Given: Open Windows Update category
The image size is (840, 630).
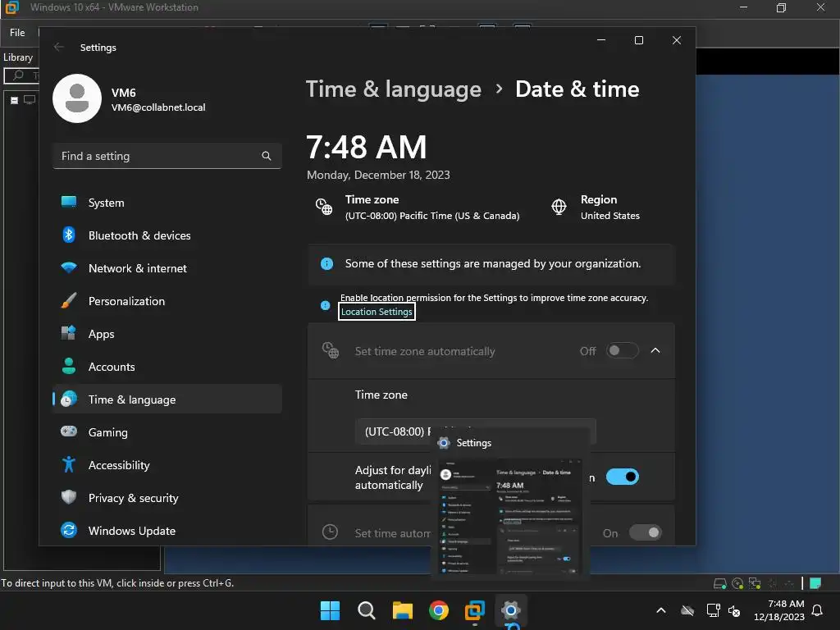Looking at the screenshot, I should point(167,531).
